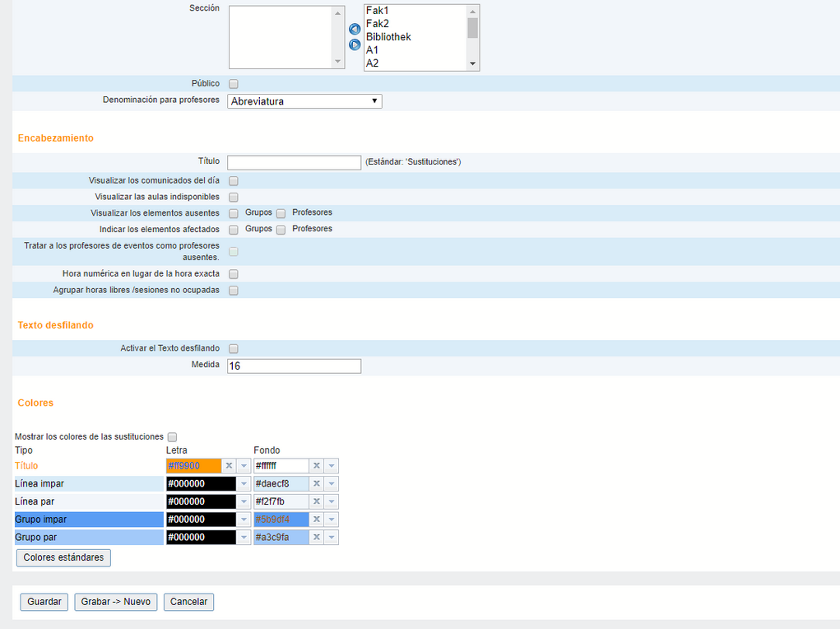Clear the Línea par background color with X
Viewport: 840px width, 629px height.
coord(317,501)
